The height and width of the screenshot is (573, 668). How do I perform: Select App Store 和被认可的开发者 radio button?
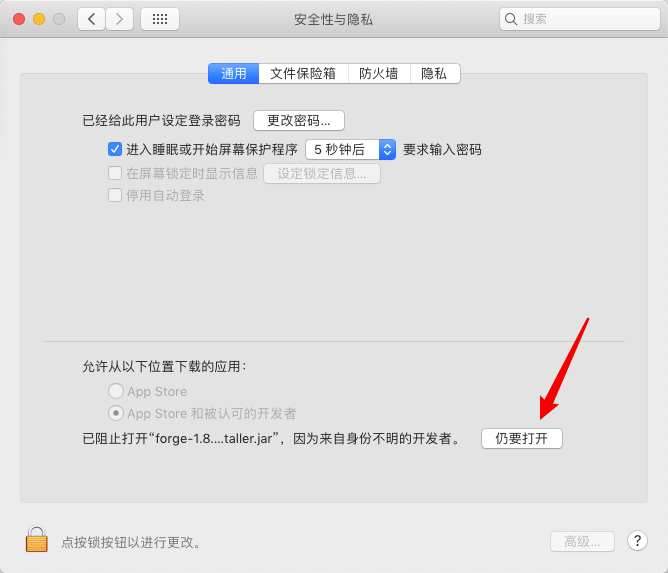[116, 413]
